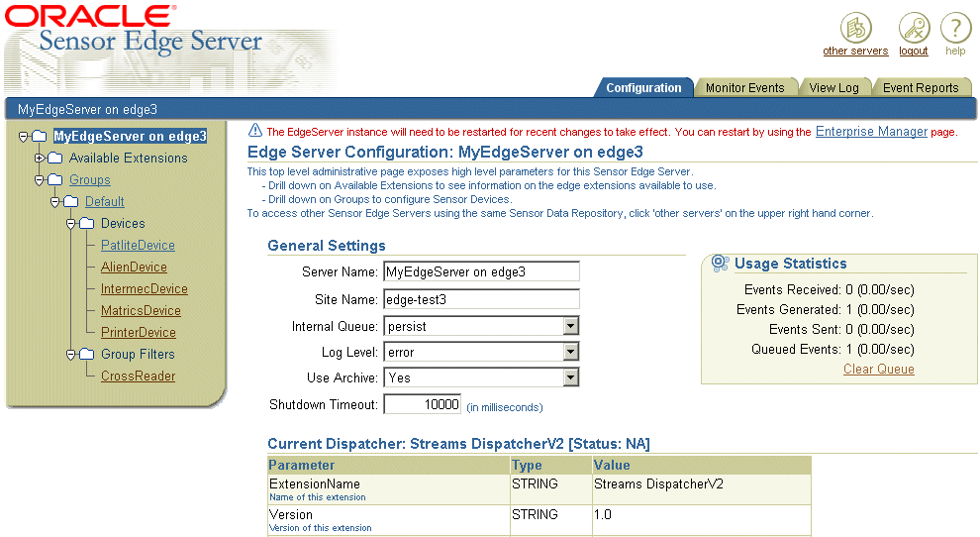
Task: Click into the Server Name field
Action: click(x=481, y=271)
